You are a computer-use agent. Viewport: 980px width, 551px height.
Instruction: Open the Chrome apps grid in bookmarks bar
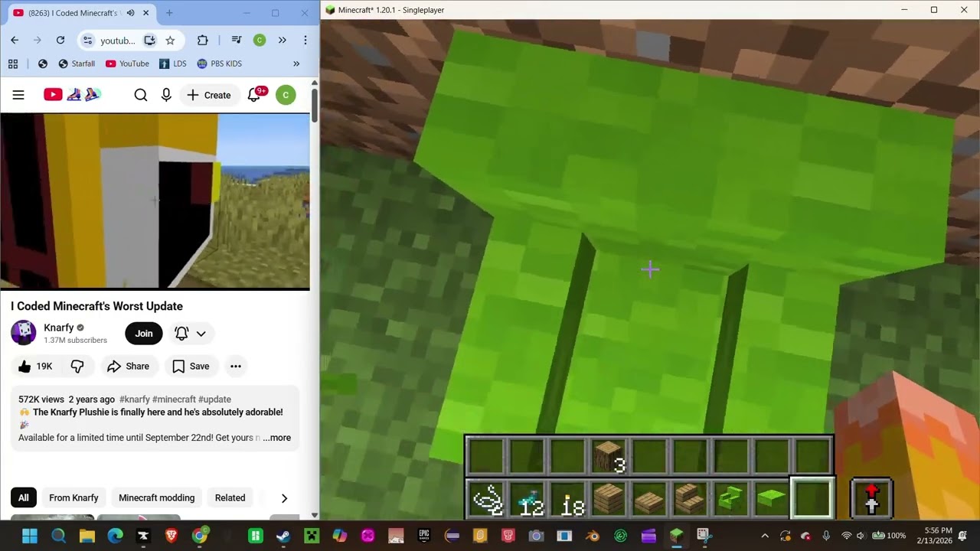click(13, 64)
